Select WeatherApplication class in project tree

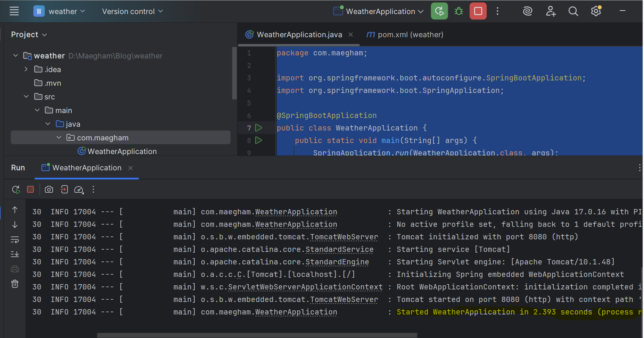coord(122,151)
